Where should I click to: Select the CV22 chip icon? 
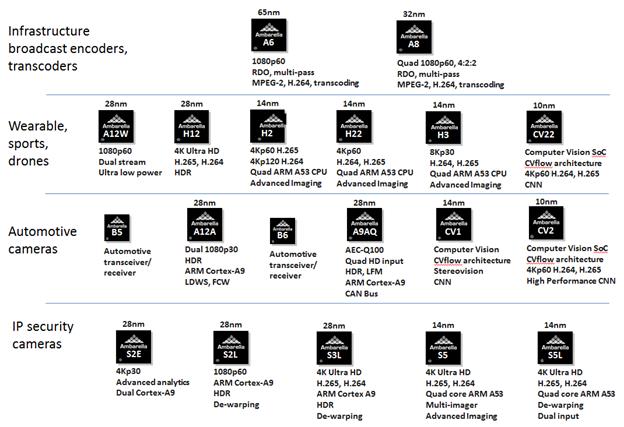(x=546, y=134)
